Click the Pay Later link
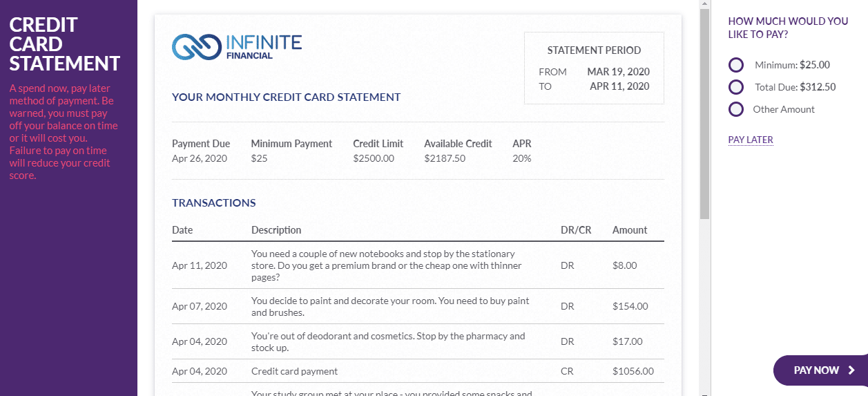868x396 pixels. click(x=751, y=140)
